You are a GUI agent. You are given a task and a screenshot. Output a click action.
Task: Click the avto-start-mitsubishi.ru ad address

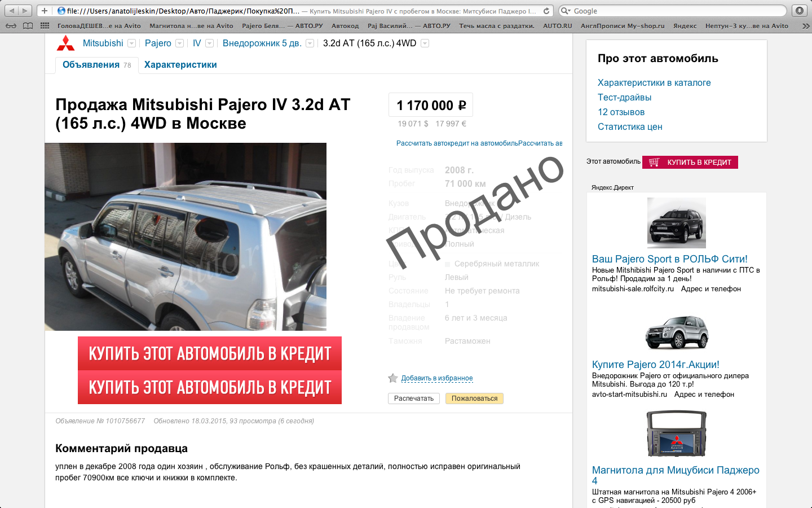[629, 395]
